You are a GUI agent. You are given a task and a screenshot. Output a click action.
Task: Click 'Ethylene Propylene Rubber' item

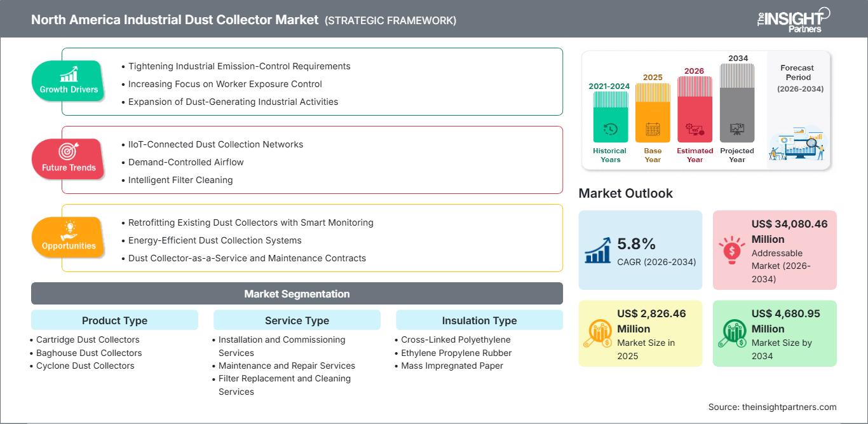tap(456, 353)
